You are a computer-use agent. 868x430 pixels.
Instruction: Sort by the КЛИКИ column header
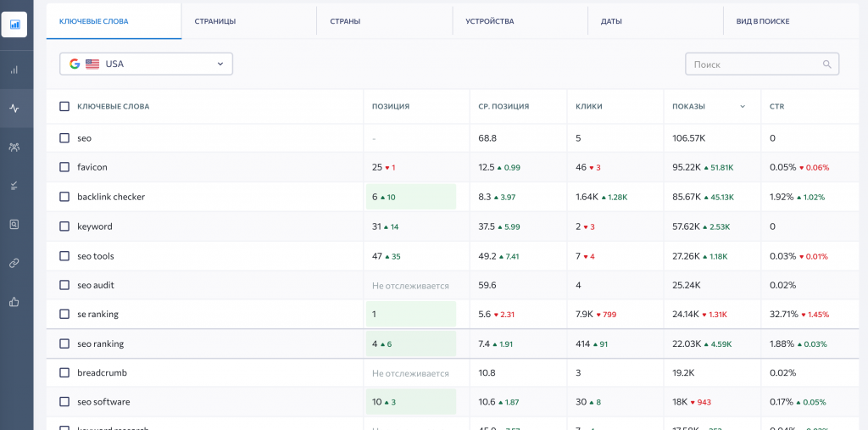click(589, 107)
